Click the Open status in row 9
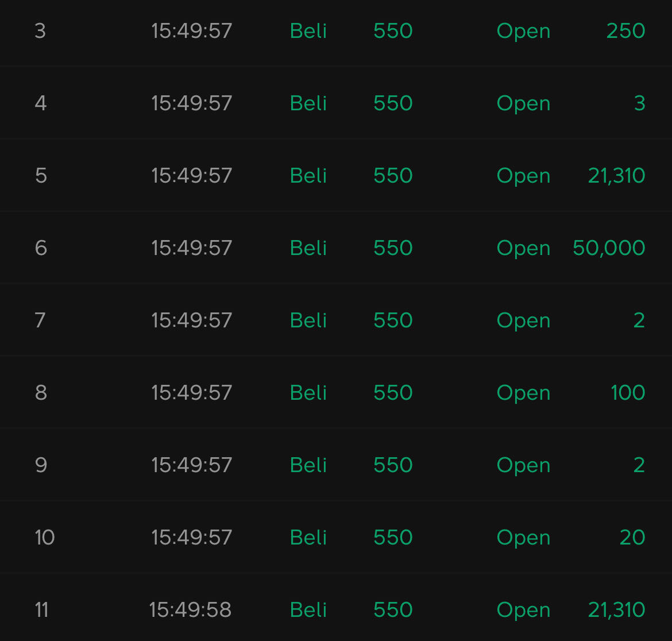The image size is (672, 641). (523, 465)
